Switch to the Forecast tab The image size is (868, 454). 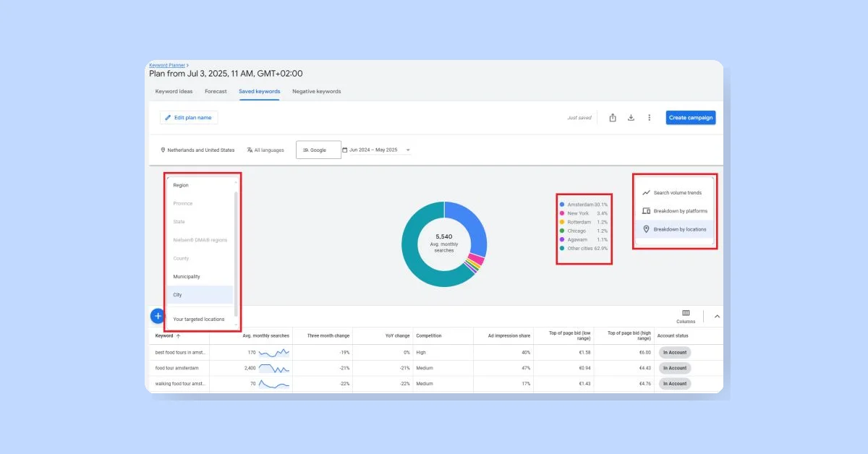coord(216,92)
